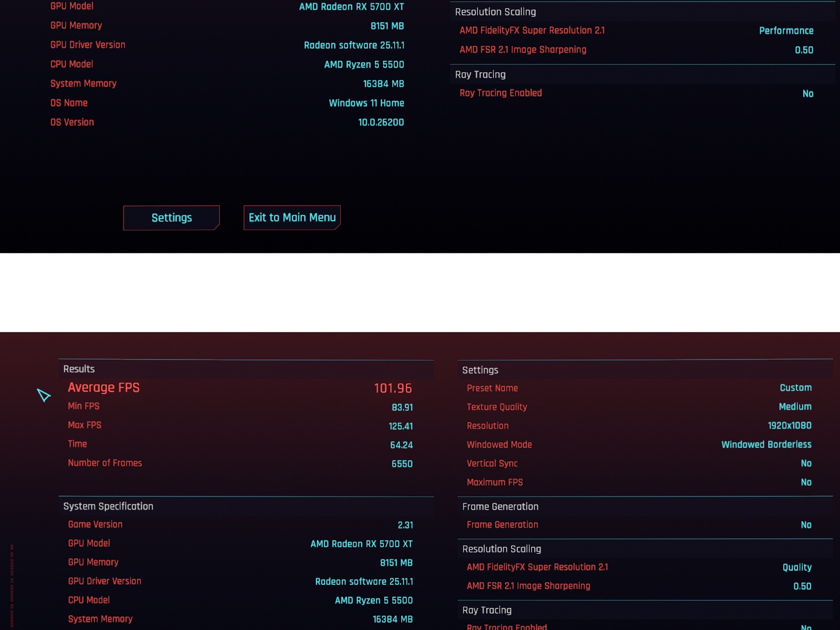The image size is (840, 630).
Task: Select the Preset Name label
Action: point(492,388)
